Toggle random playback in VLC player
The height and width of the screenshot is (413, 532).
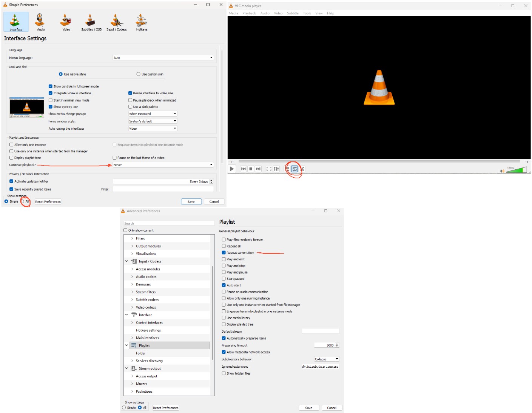[x=302, y=169]
